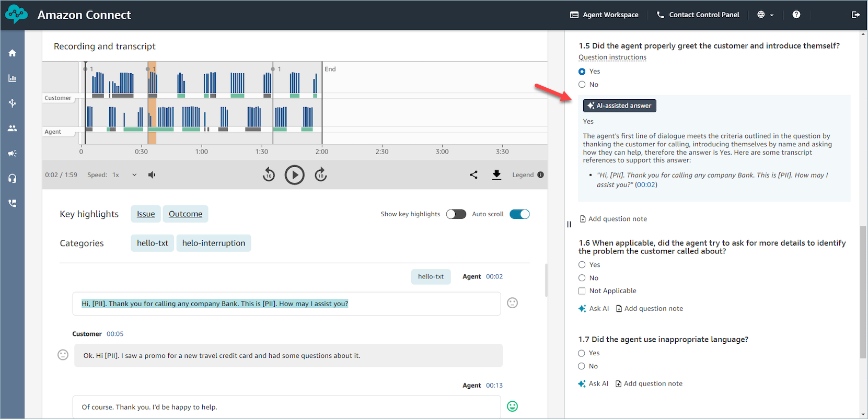Skip forward 10 seconds in recording

coord(321,175)
